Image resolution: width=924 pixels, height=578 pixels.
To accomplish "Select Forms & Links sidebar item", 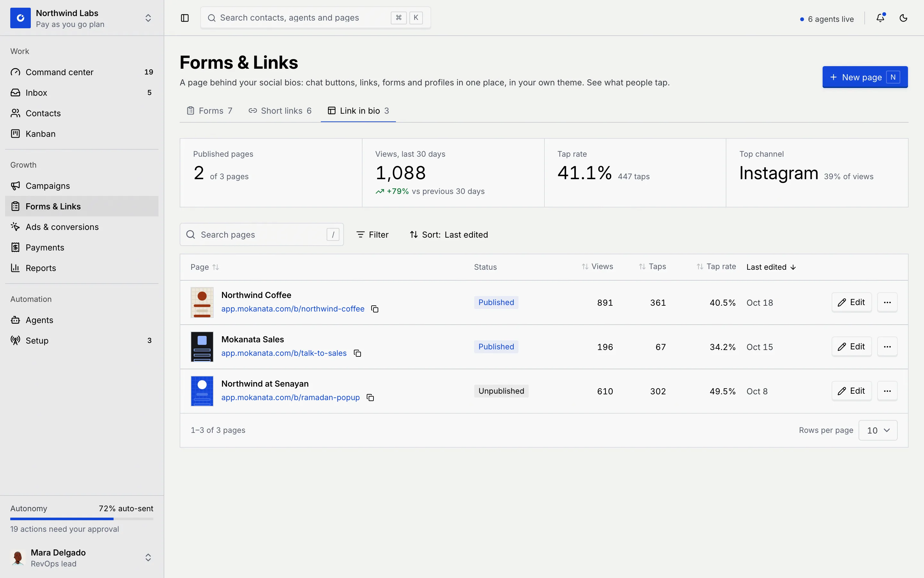I will click(82, 206).
